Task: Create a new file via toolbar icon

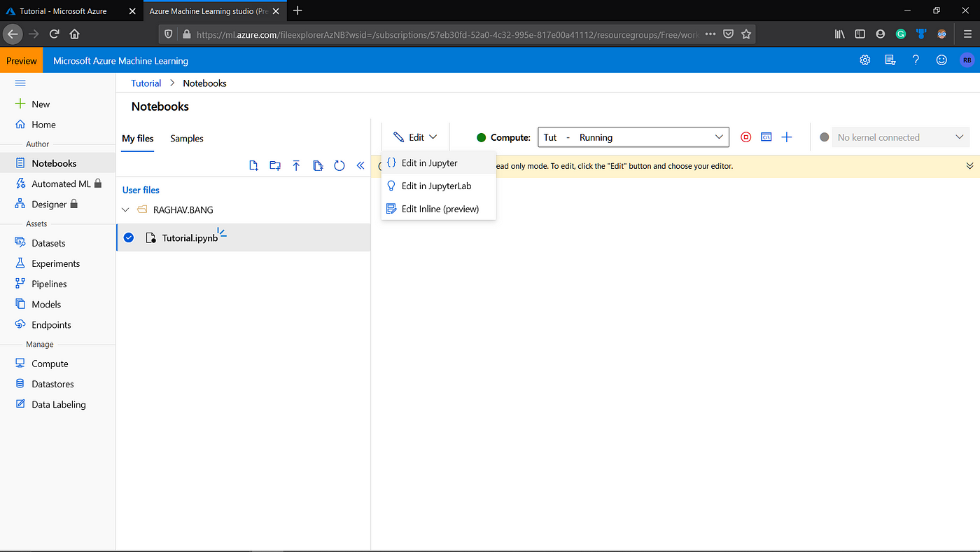Action: tap(254, 165)
